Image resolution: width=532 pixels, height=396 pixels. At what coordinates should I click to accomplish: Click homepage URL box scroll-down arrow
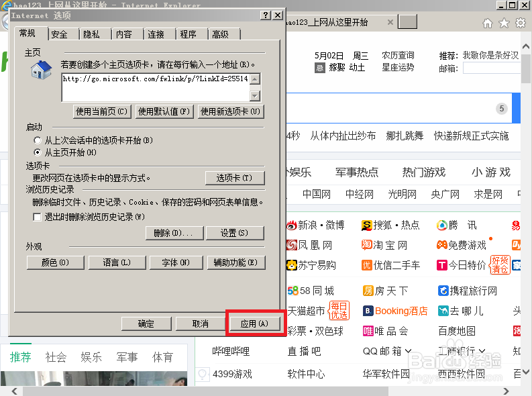tap(255, 96)
